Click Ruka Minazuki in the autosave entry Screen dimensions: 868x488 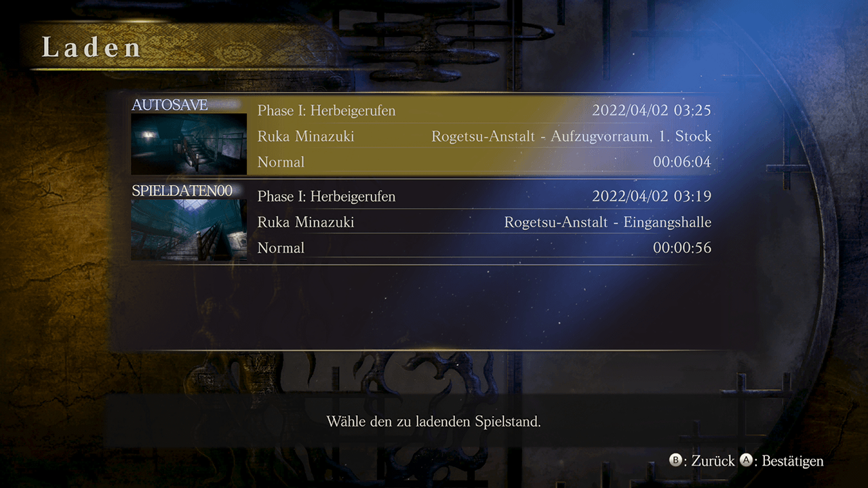point(306,136)
